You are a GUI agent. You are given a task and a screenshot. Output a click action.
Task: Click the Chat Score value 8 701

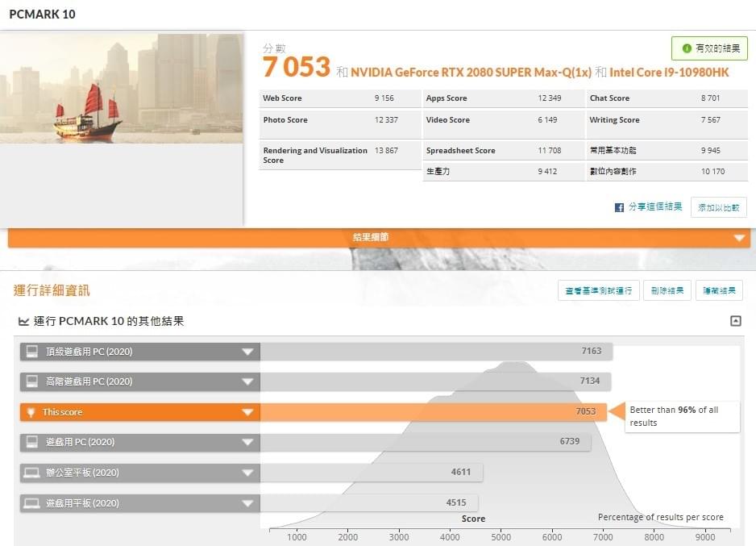point(710,98)
